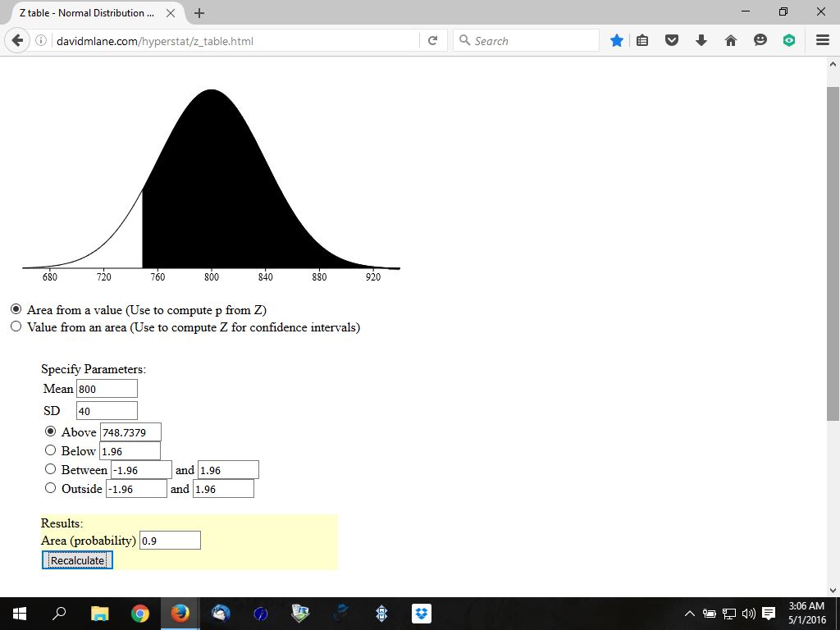The height and width of the screenshot is (630, 840).
Task: Switch to Firefox on the taskbar
Action: pyautogui.click(x=180, y=614)
